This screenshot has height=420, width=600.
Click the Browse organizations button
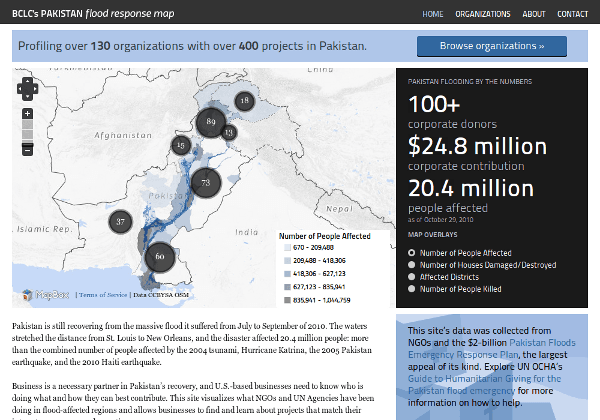click(x=492, y=46)
